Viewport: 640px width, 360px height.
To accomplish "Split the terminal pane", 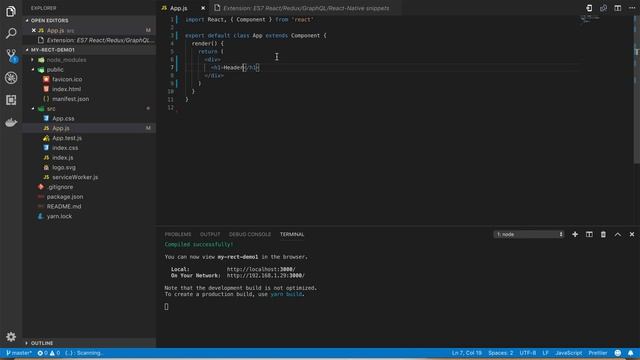I will click(589, 235).
